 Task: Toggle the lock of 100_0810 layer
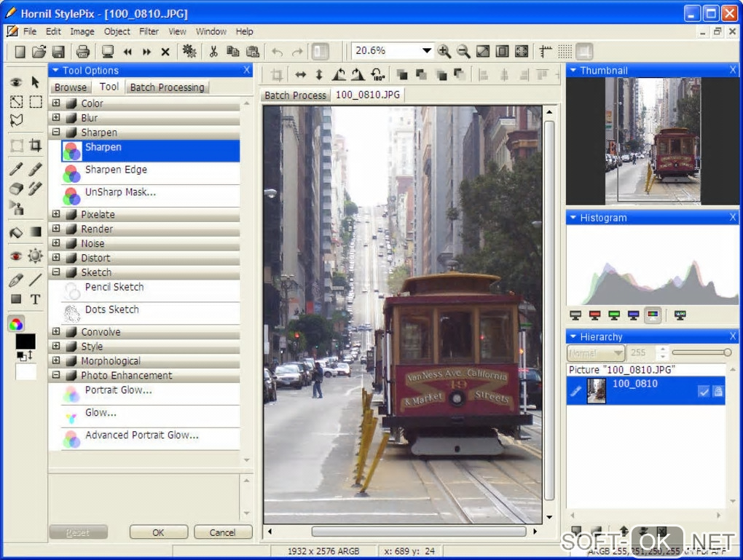pyautogui.click(x=718, y=391)
